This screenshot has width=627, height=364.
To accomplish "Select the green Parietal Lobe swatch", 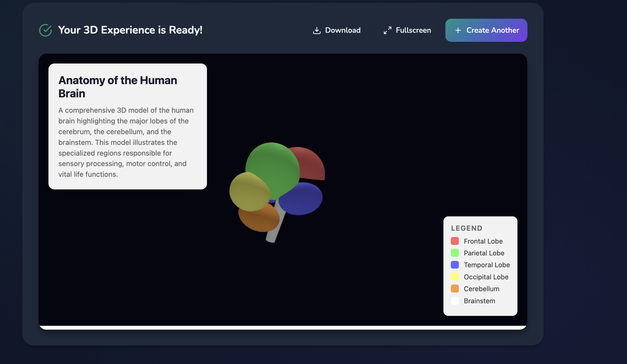I will click(x=455, y=253).
